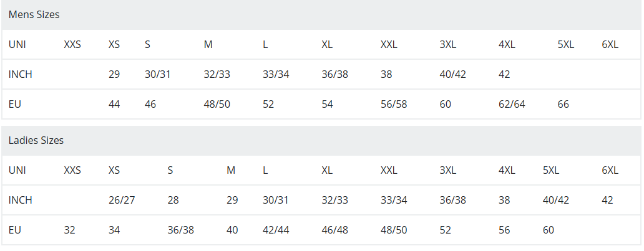
Task: Select the 62/64 value in Mens EU row
Action: click(x=512, y=104)
